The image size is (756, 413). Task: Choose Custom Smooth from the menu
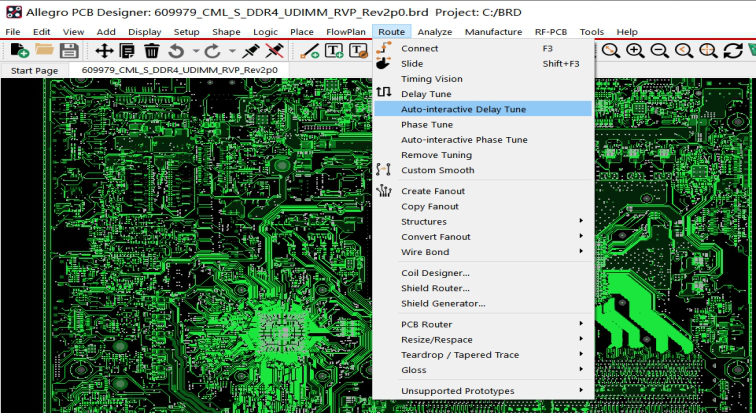(x=483, y=170)
